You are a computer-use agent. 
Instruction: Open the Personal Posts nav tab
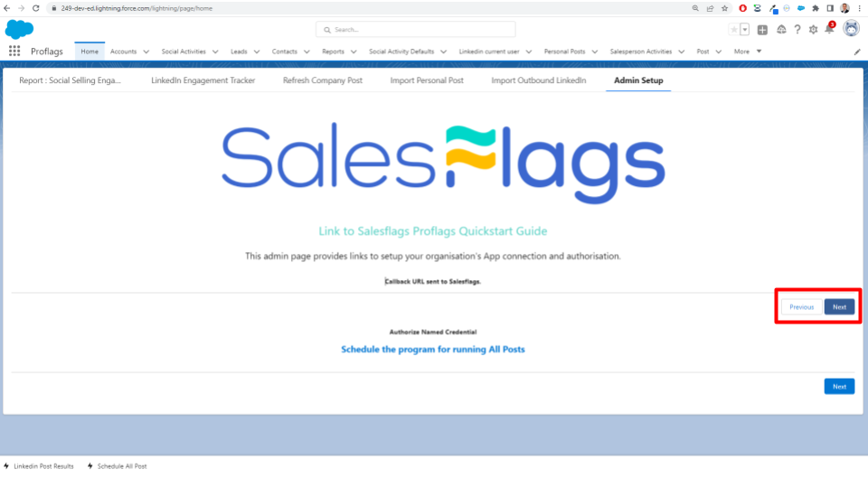tap(564, 52)
